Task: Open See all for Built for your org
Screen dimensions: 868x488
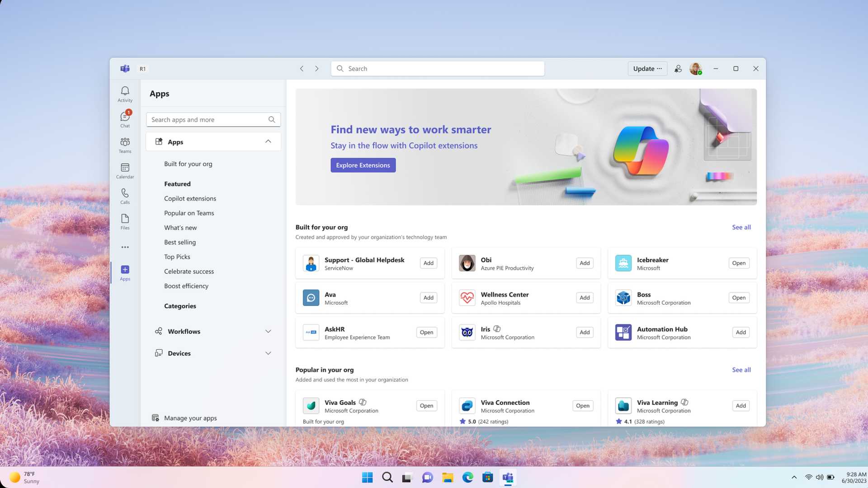Action: click(x=741, y=227)
